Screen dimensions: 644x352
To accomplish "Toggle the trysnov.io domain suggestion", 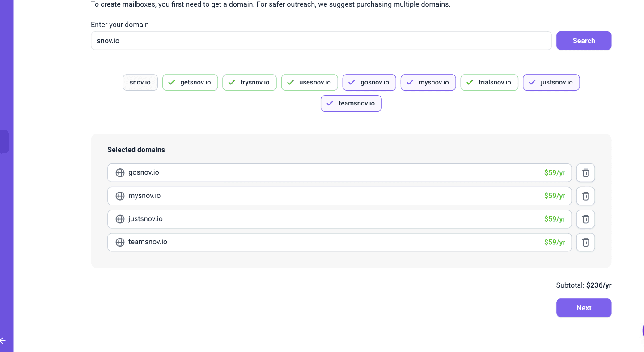I will [x=249, y=83].
